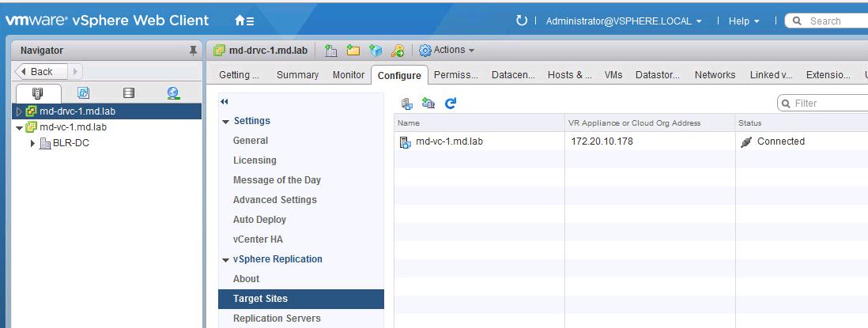
Task: Open the Linked vCenter tab
Action: click(x=771, y=74)
